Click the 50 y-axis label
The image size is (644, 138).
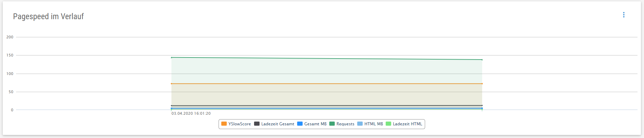click(x=11, y=92)
